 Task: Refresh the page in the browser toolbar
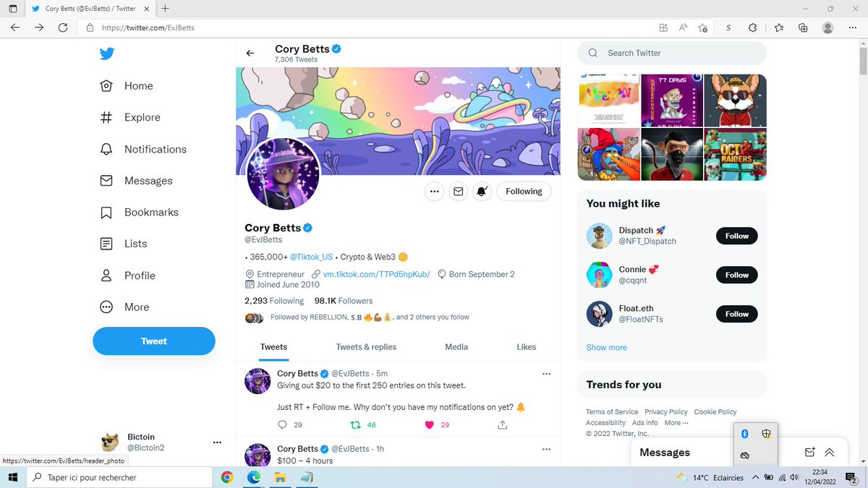(63, 27)
